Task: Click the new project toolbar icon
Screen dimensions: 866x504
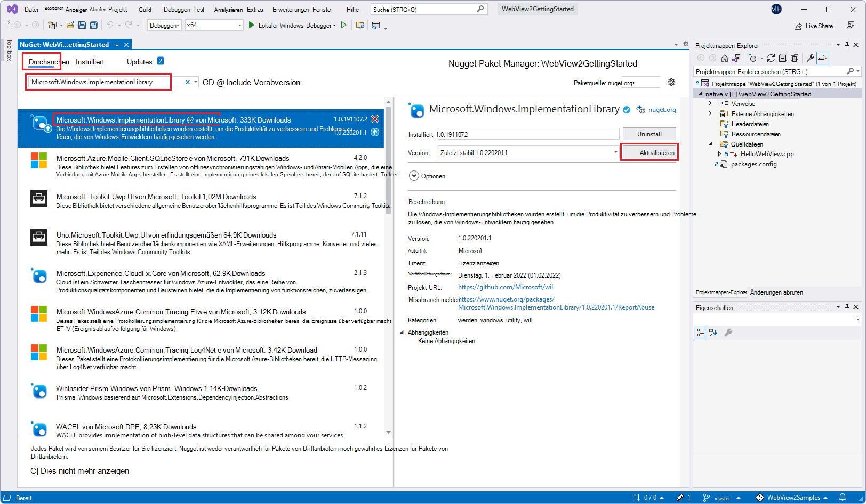Action: click(52, 25)
